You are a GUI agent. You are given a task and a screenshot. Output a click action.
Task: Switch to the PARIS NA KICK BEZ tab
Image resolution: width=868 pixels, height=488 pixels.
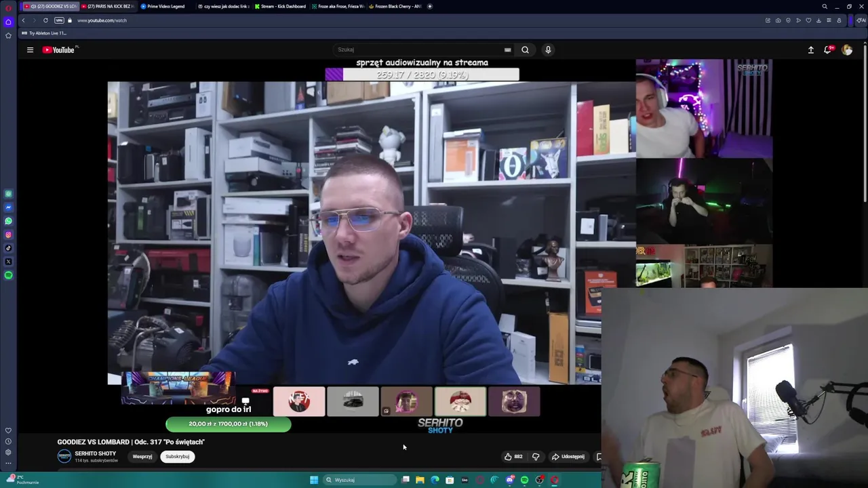coord(108,6)
